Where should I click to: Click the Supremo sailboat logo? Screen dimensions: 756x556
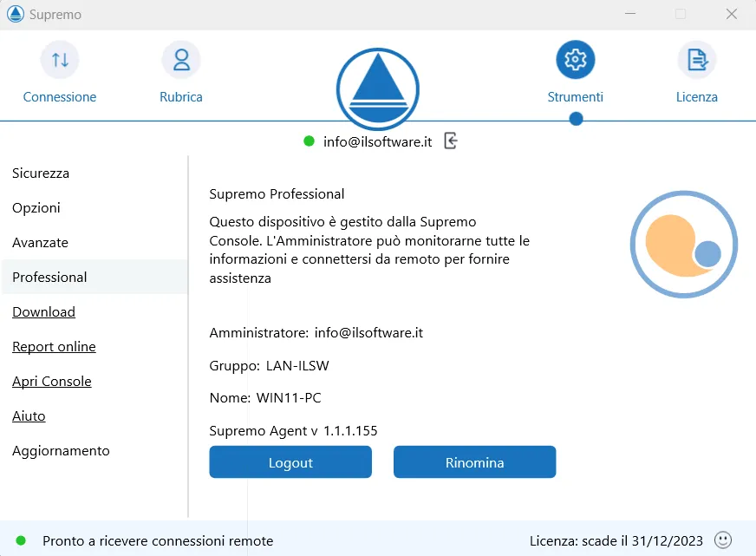[377, 89]
